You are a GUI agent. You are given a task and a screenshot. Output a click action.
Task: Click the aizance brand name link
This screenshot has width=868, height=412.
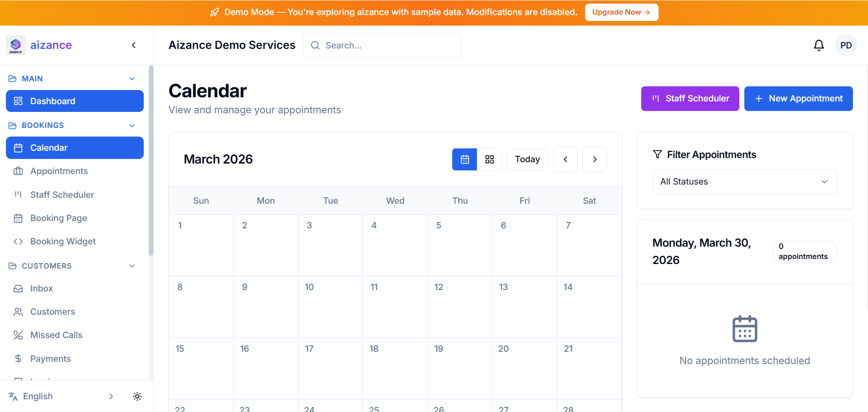pyautogui.click(x=51, y=45)
